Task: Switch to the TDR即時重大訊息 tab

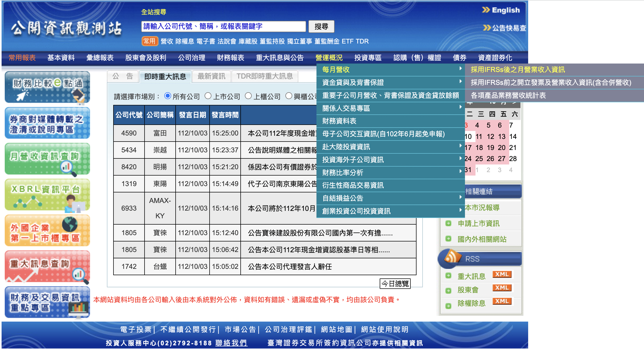Action: (265, 76)
